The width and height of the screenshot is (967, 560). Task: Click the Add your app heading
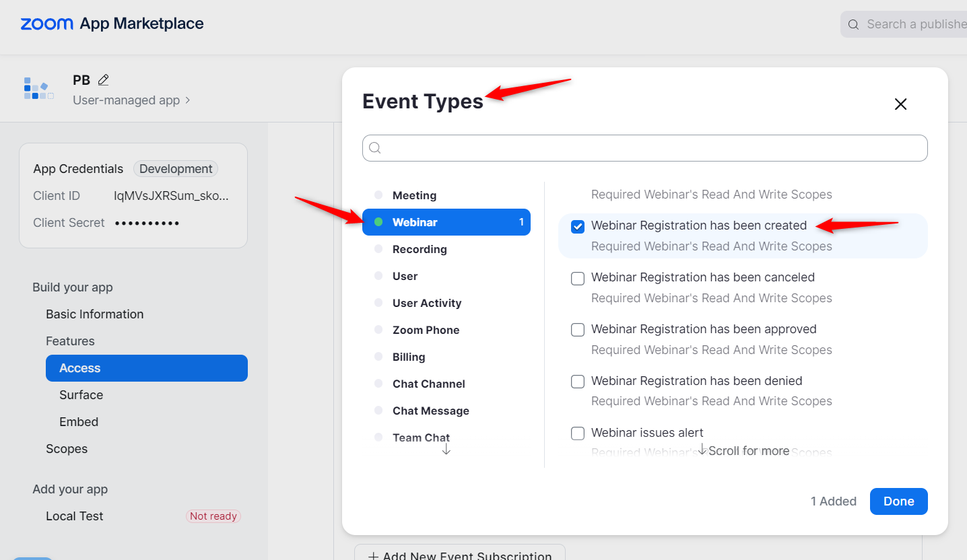click(x=70, y=489)
